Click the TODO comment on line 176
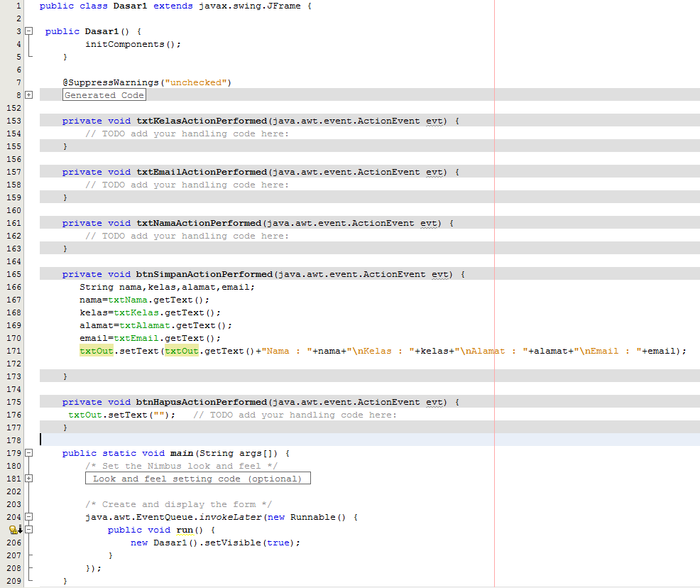The height and width of the screenshot is (588, 700). pos(295,415)
